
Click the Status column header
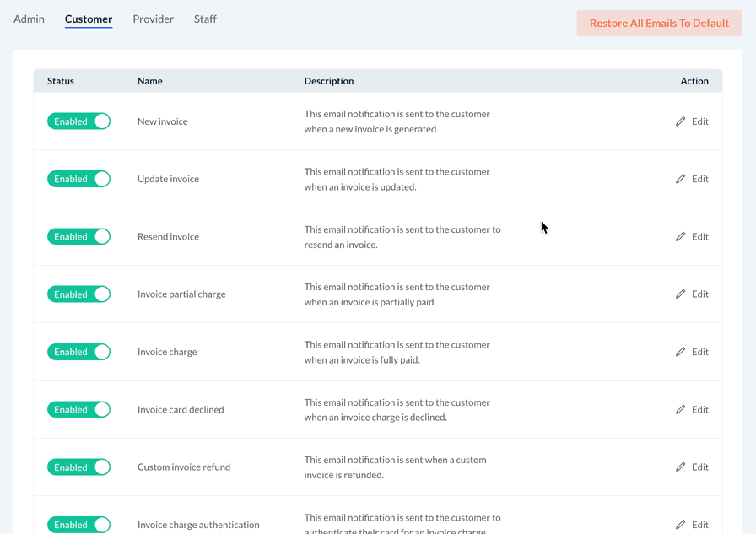click(x=61, y=81)
